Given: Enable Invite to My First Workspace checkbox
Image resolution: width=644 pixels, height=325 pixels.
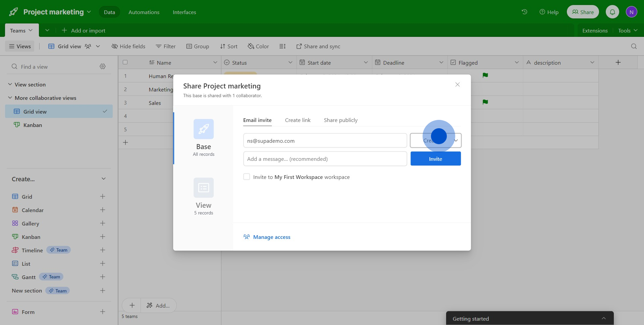Looking at the screenshot, I should [x=247, y=177].
